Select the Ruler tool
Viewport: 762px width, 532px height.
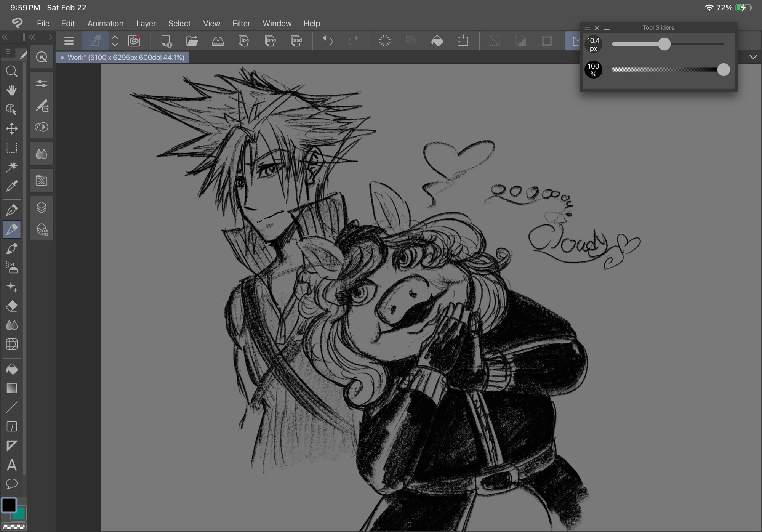click(x=12, y=445)
